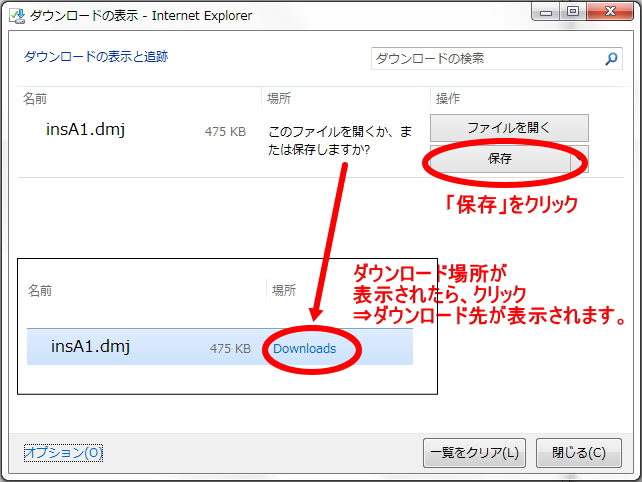
Task: Click the 475 KB size in the top row
Action: pyautogui.click(x=225, y=130)
